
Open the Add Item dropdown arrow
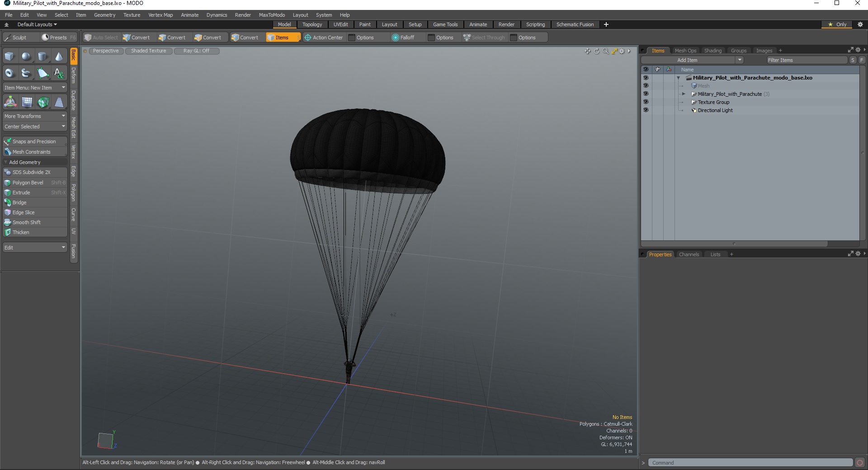740,60
